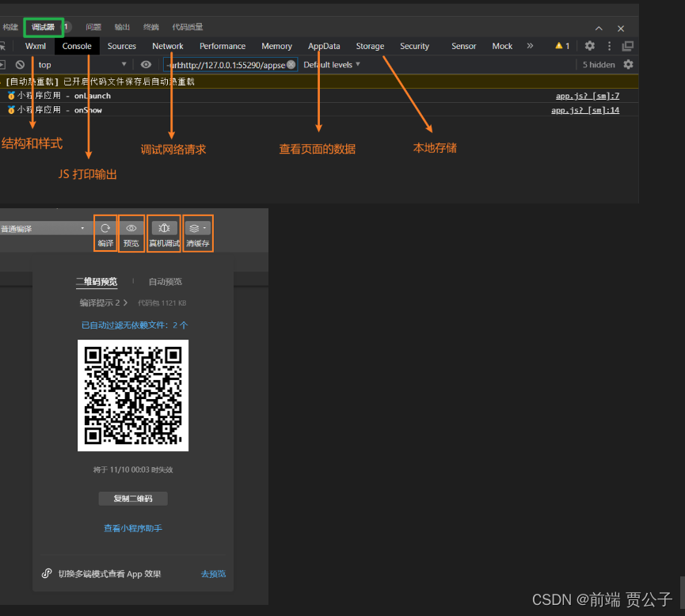Toggle live expression eye icon

[146, 65]
